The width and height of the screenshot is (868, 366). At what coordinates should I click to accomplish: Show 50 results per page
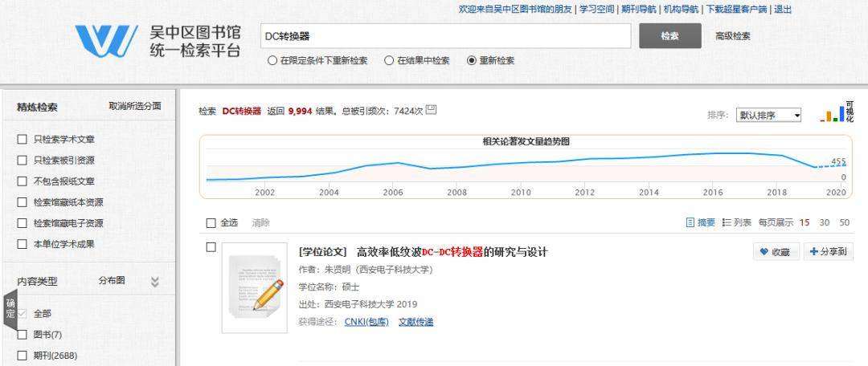(x=844, y=222)
